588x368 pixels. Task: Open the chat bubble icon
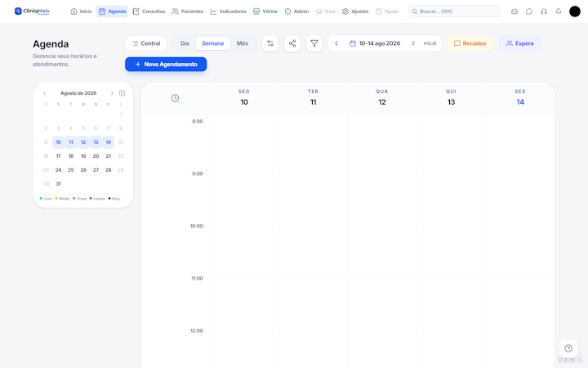pyautogui.click(x=529, y=11)
